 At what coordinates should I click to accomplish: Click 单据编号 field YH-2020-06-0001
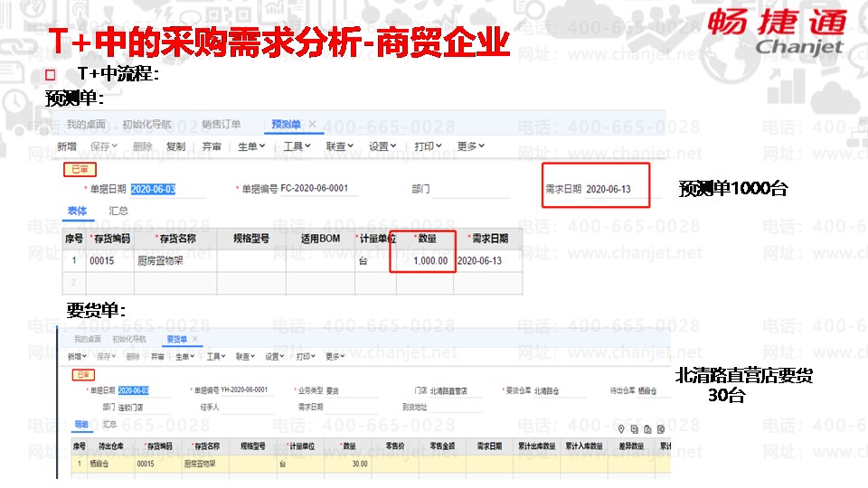(247, 390)
